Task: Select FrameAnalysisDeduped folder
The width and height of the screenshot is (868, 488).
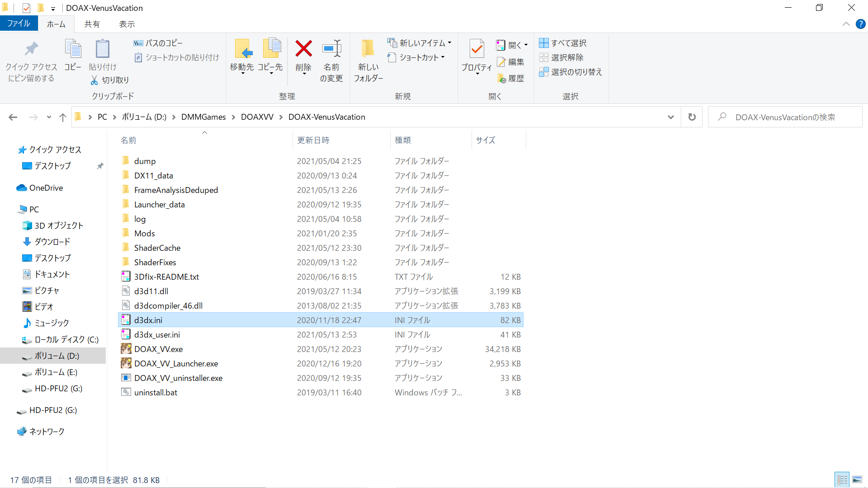Action: 321,190
